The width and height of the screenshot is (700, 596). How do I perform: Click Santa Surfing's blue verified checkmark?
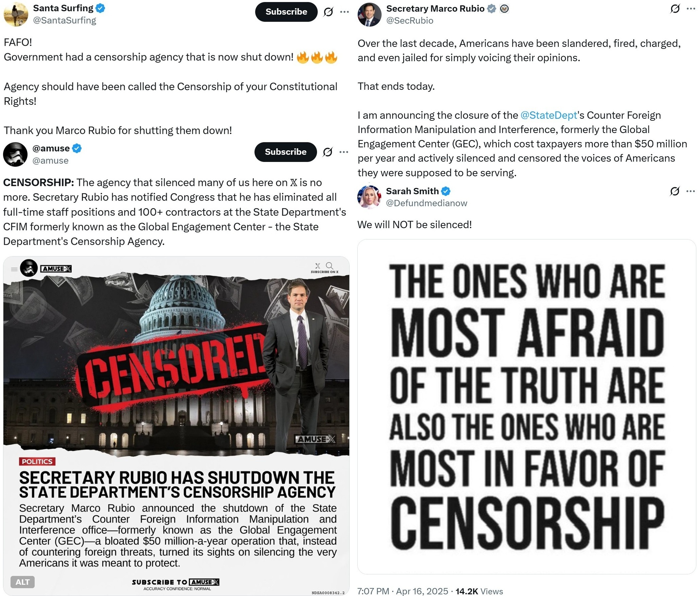(100, 8)
